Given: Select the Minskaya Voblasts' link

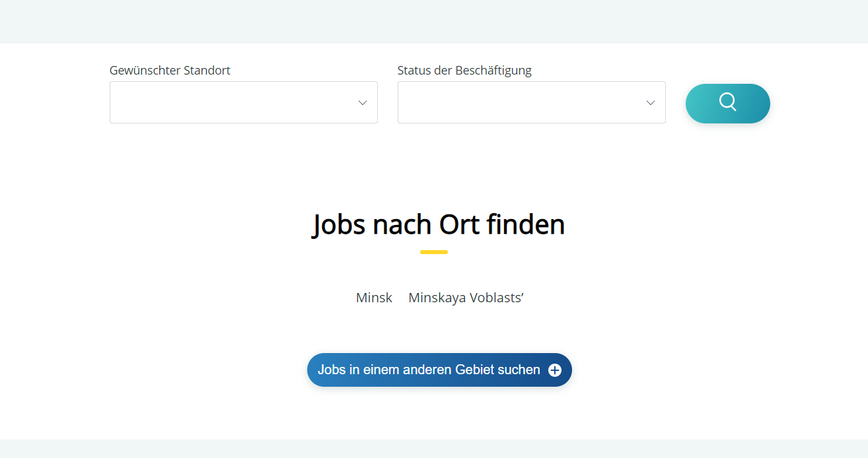Looking at the screenshot, I should click(466, 298).
